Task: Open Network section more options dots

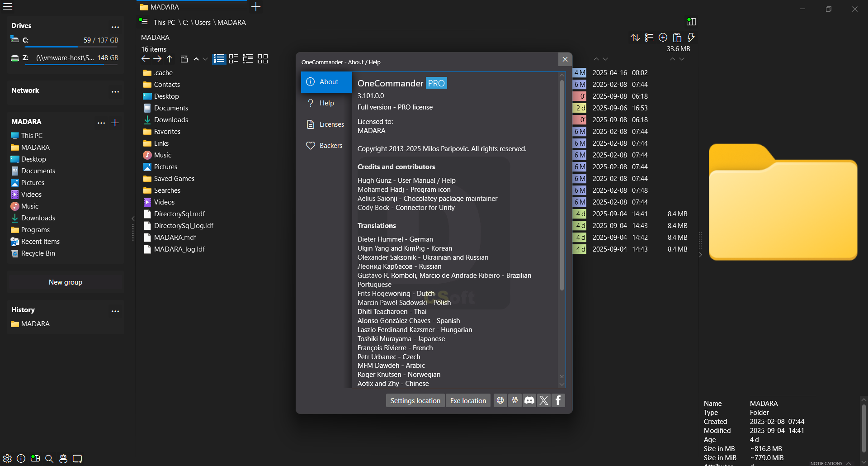Action: pos(115,91)
